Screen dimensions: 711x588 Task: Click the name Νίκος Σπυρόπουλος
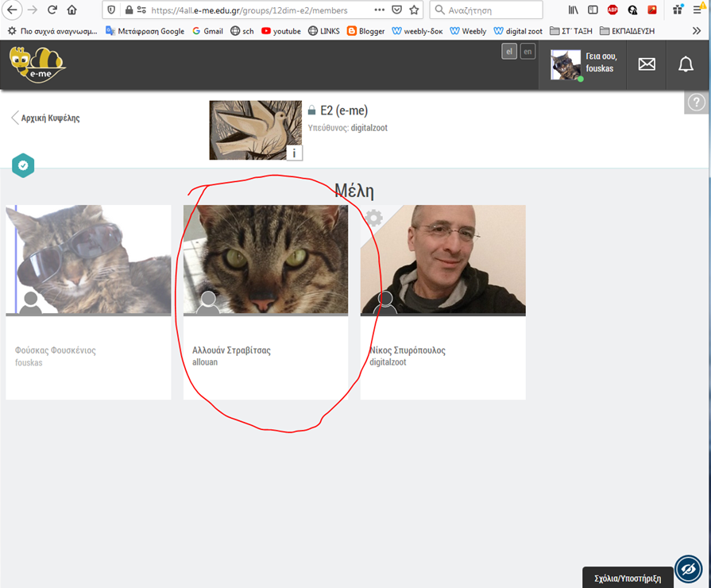point(408,350)
